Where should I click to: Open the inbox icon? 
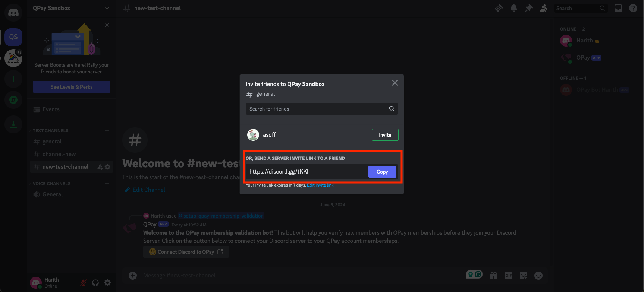tap(618, 8)
